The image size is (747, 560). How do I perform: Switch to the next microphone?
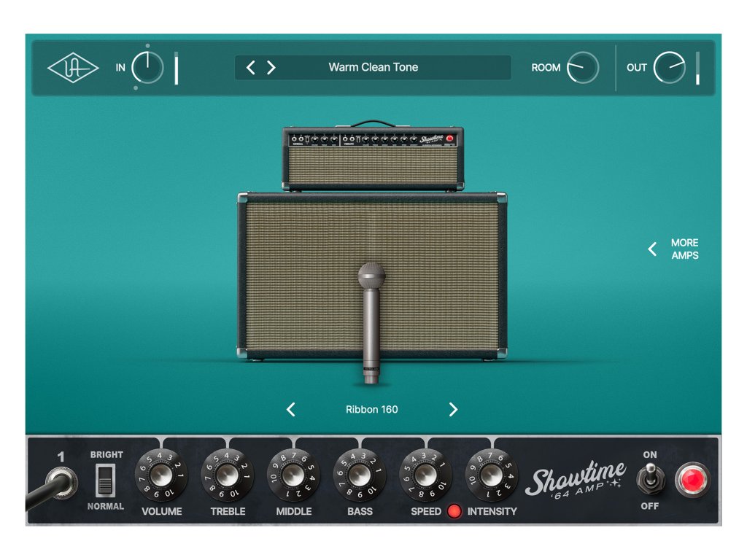[x=453, y=410]
